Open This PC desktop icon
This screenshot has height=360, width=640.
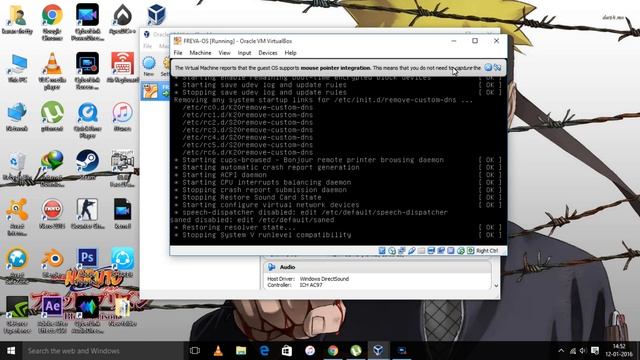(17, 68)
